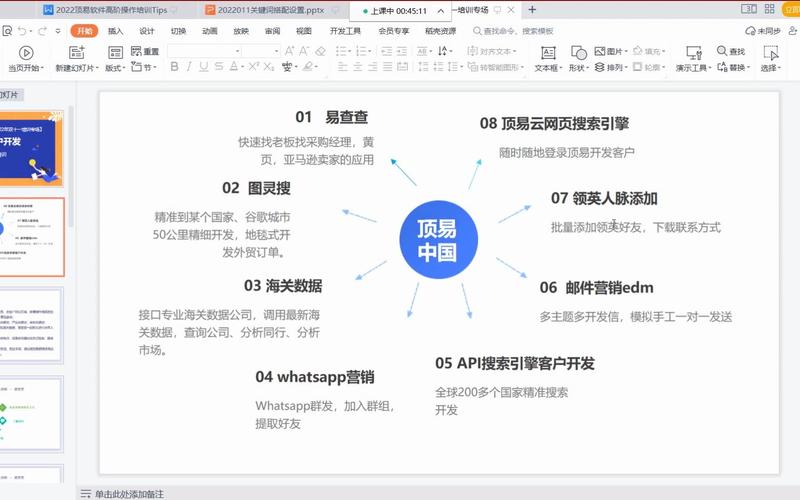The width and height of the screenshot is (800, 500).
Task: Open a new document tab with plus
Action: click(532, 10)
